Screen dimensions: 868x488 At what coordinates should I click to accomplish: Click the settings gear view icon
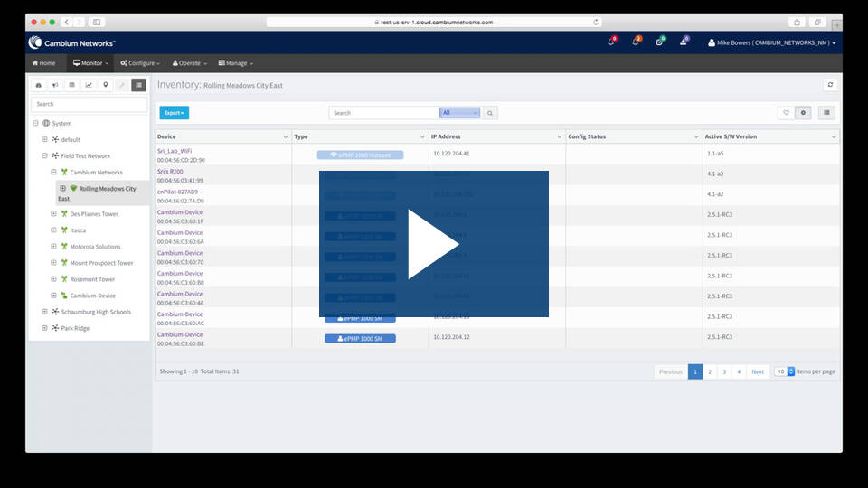click(803, 113)
